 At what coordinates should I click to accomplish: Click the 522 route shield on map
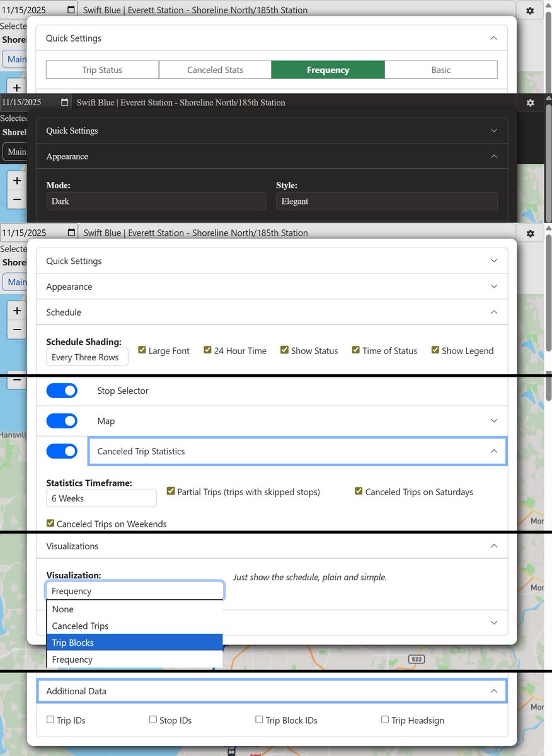tap(416, 659)
